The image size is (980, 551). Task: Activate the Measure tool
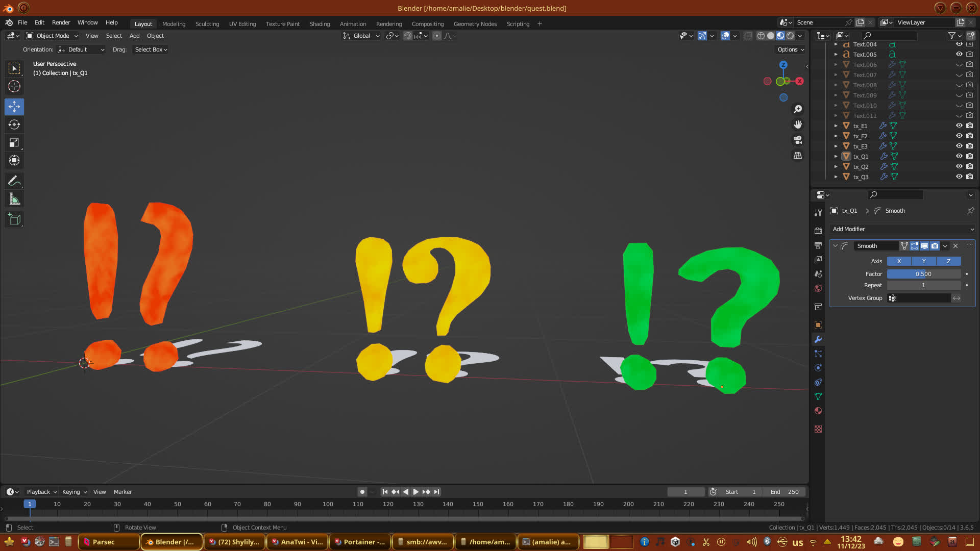point(14,199)
